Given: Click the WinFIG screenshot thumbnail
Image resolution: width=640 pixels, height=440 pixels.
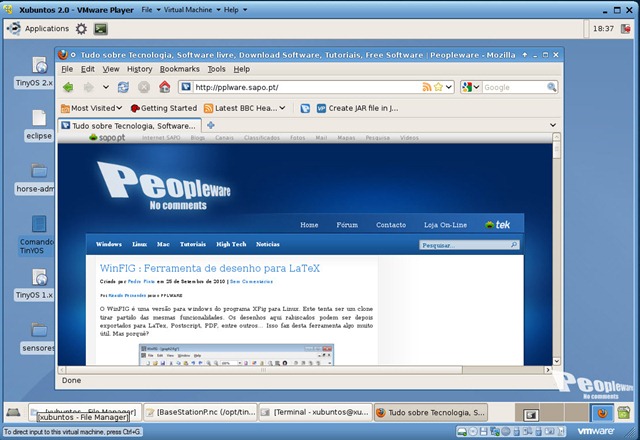Looking at the screenshot, I should 236,354.
